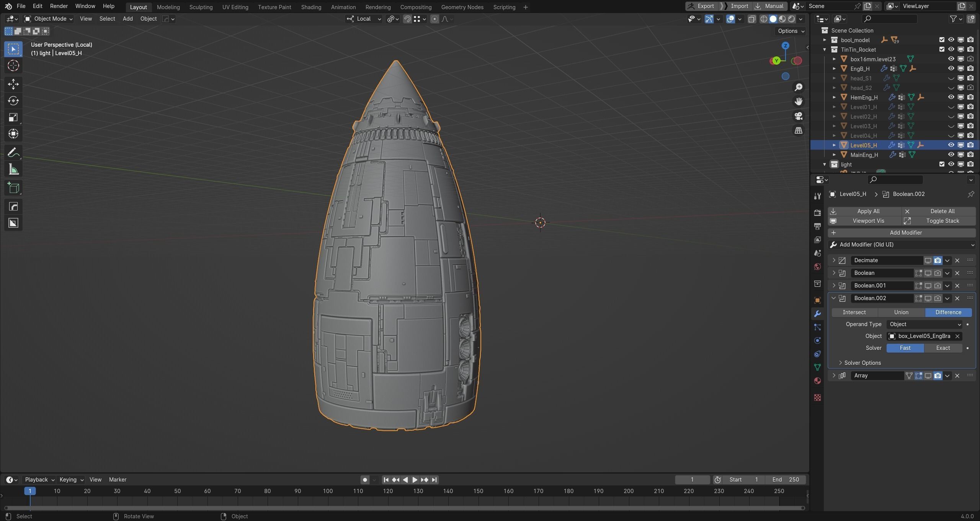Select the Move tool in the toolbar
Viewport: 980px width, 521px height.
(13, 84)
